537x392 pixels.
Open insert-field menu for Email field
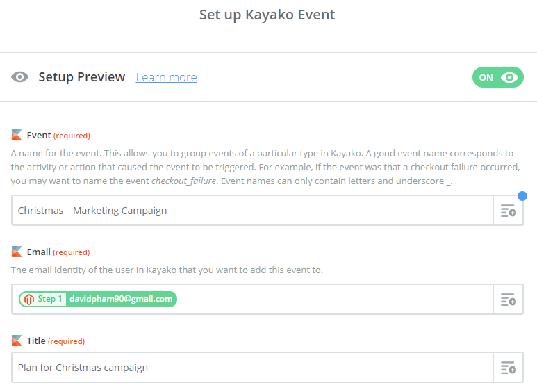point(508,300)
